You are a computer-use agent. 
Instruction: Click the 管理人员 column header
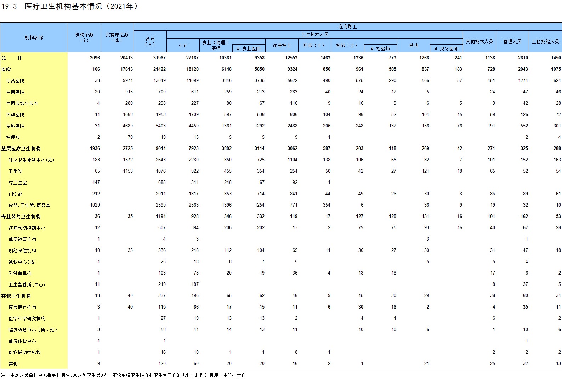(x=512, y=41)
